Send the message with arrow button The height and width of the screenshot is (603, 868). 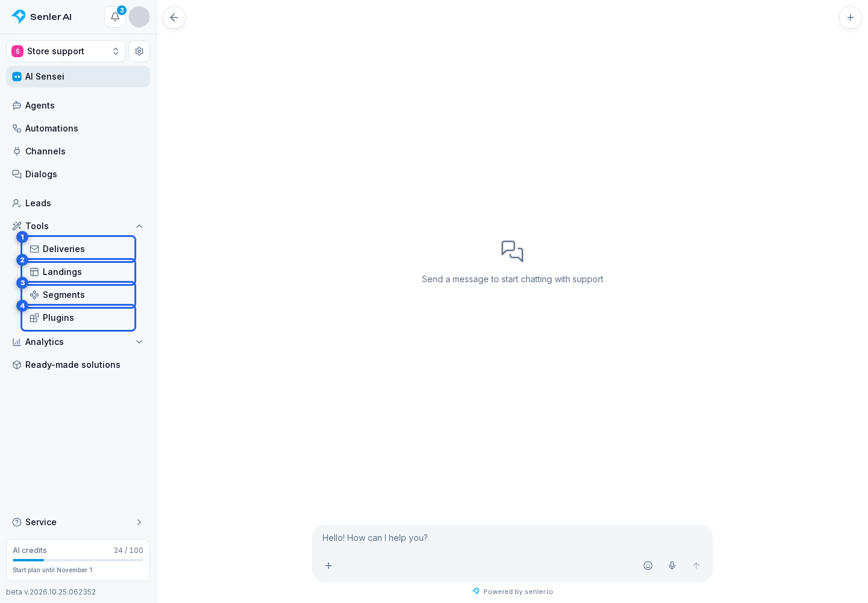[696, 566]
